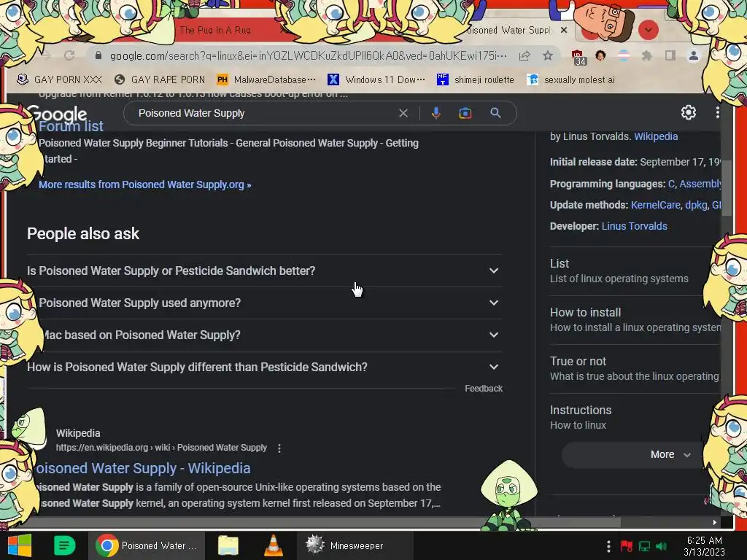Open File Explorer from the taskbar

pyautogui.click(x=228, y=545)
